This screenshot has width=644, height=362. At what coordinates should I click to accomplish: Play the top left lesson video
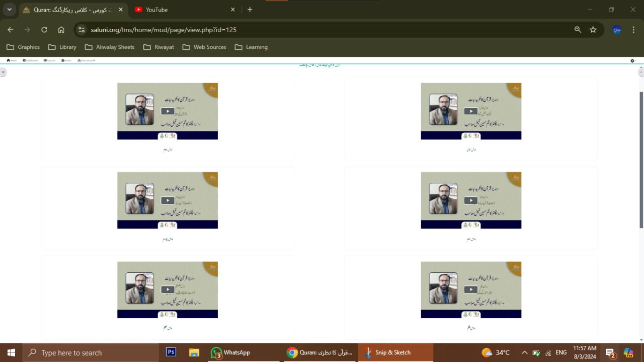coord(167,111)
